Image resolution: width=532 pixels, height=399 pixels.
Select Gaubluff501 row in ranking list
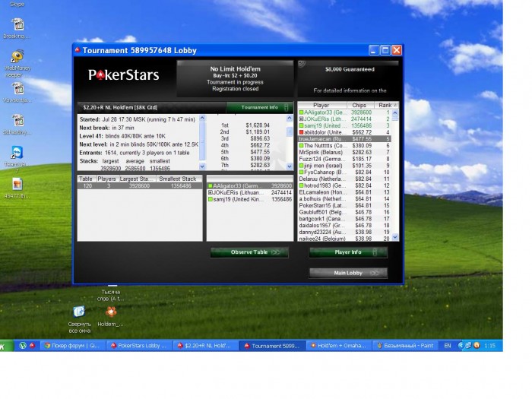344,212
